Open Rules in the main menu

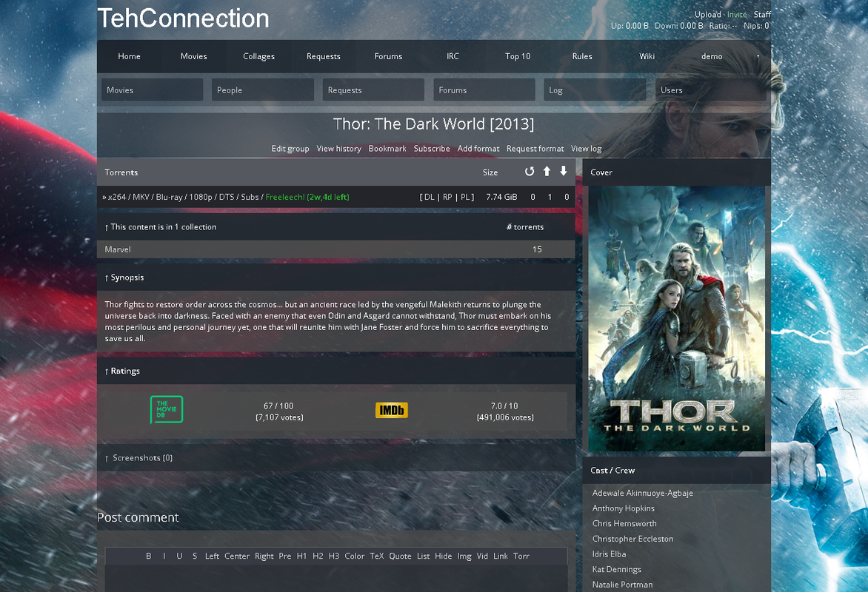coord(582,56)
